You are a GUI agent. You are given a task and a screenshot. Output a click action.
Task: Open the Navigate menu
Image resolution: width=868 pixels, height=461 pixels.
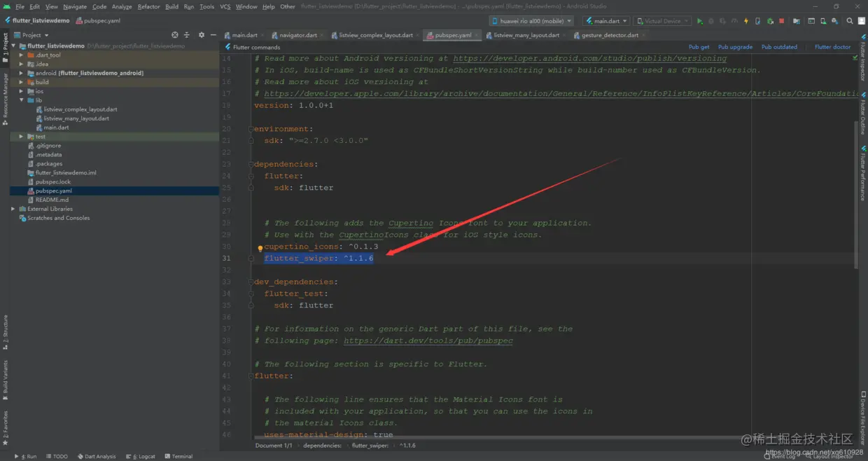(75, 6)
